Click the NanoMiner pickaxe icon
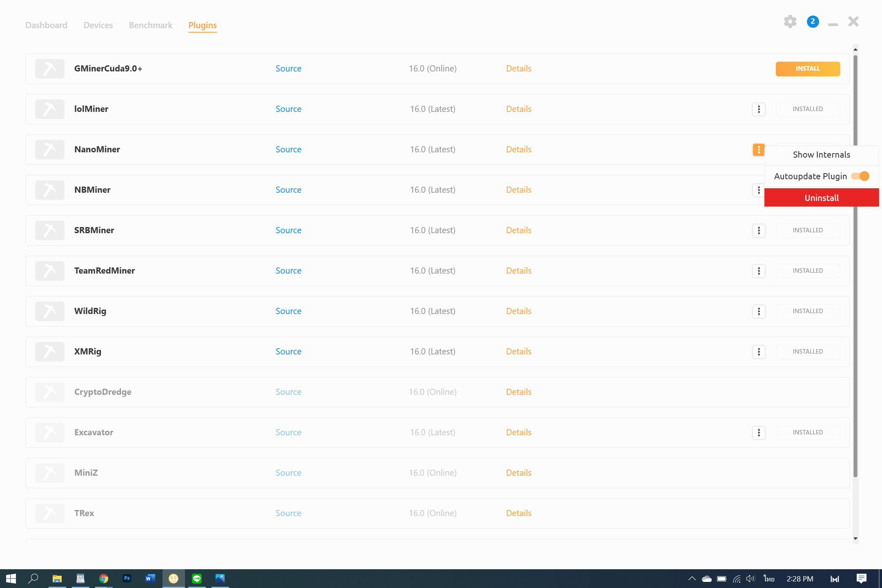882x588 pixels. tap(50, 149)
